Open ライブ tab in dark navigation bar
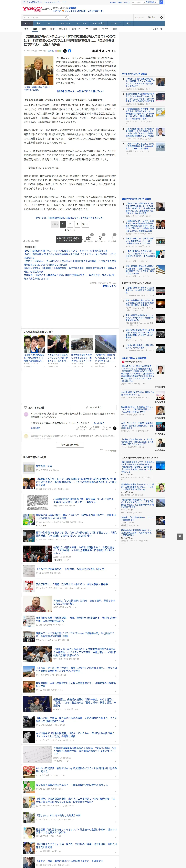Screen dimensions: 186x868 point(49,24)
